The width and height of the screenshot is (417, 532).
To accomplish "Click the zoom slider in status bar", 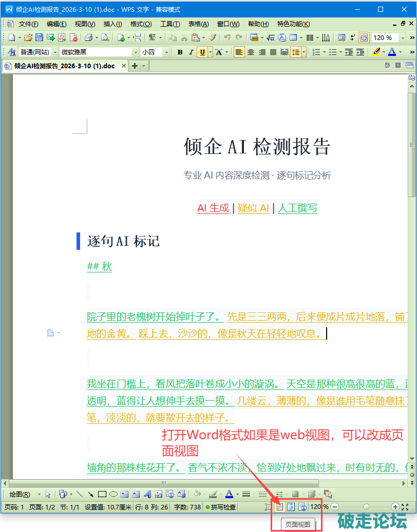I will click(366, 507).
